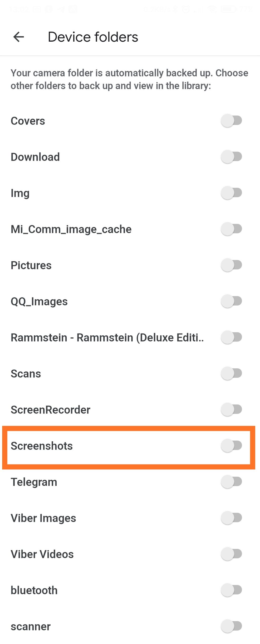Viewport: 260px width, 644px height.
Task: Enable backup for Scans folder
Action: click(x=232, y=373)
